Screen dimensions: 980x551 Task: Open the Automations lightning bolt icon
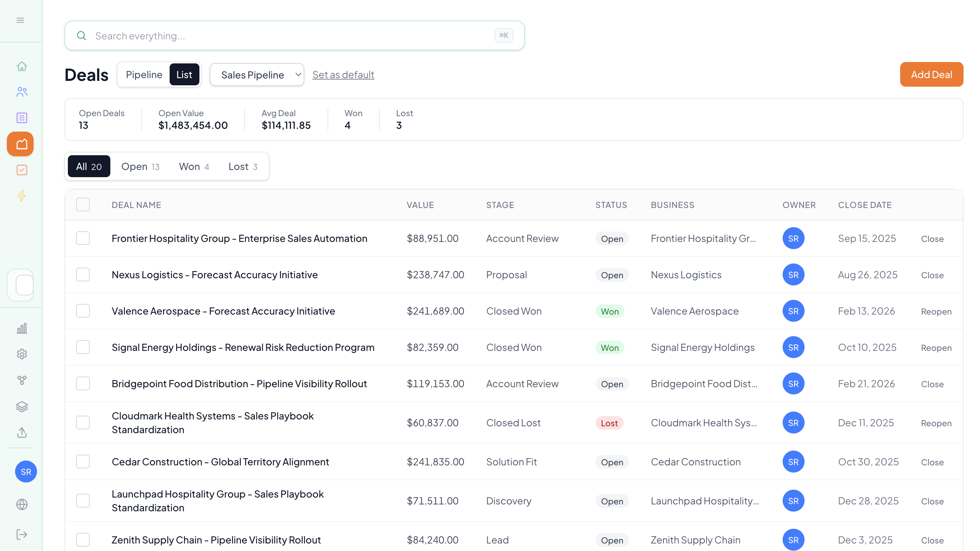pyautogui.click(x=21, y=196)
